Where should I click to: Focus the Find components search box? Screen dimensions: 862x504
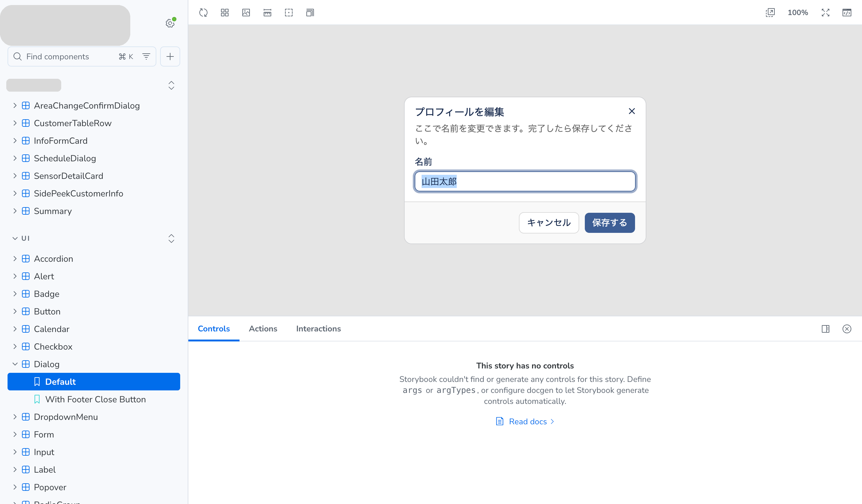point(82,56)
